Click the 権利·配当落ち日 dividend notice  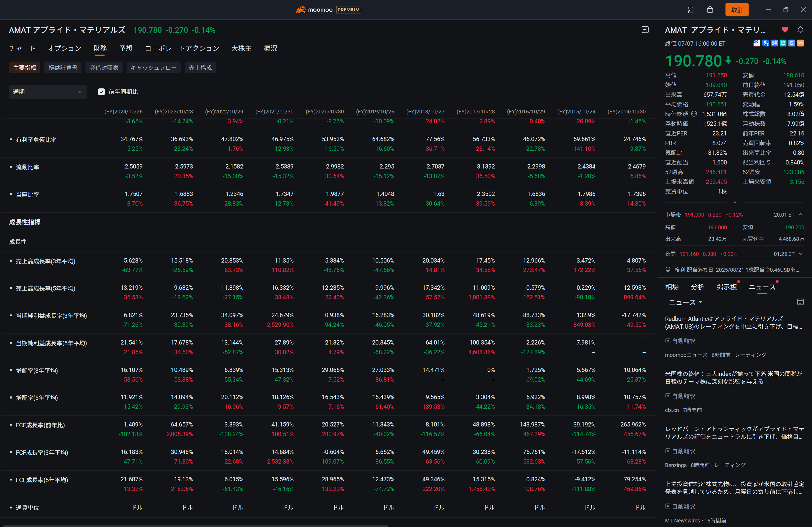point(737,270)
